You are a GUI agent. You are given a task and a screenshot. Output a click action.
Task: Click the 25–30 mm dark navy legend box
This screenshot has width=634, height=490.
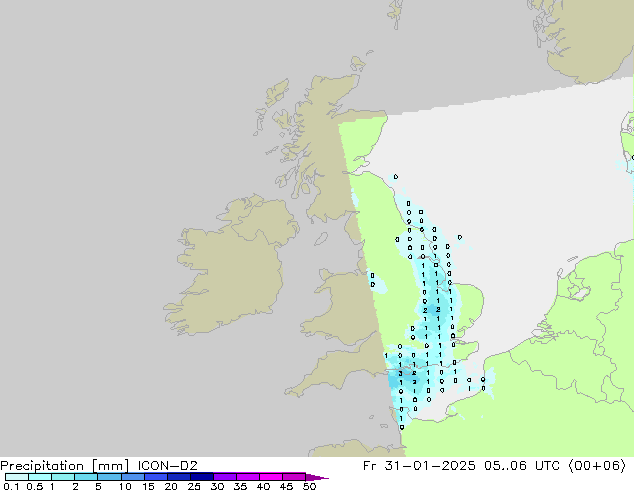[201, 477]
